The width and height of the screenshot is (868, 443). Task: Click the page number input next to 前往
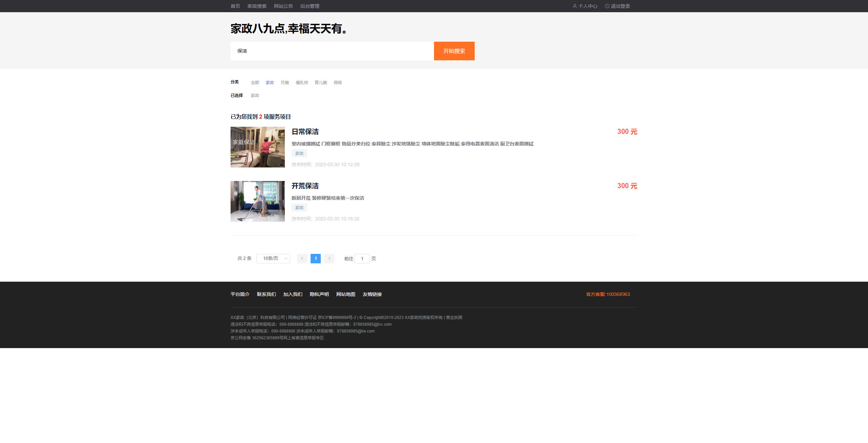pyautogui.click(x=362, y=258)
